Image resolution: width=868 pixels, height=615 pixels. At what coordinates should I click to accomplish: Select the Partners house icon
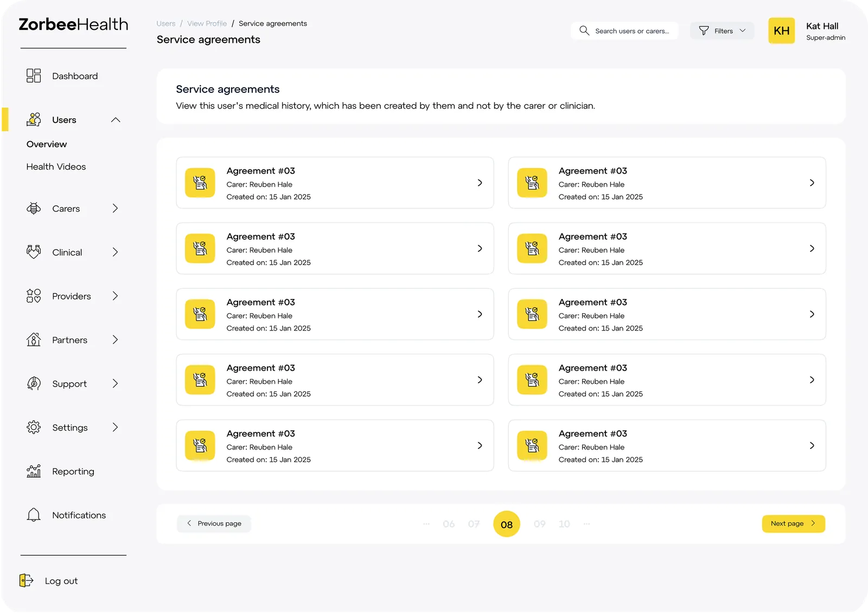click(x=34, y=340)
